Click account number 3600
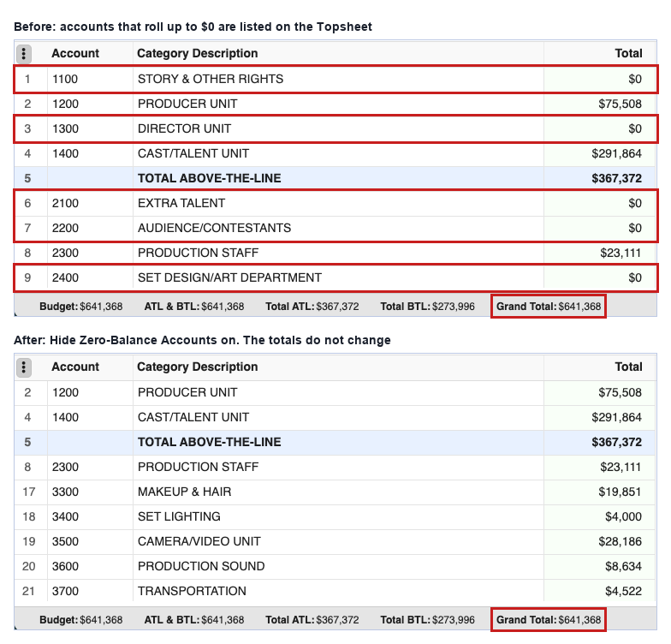The width and height of the screenshot is (671, 644). coord(65,567)
